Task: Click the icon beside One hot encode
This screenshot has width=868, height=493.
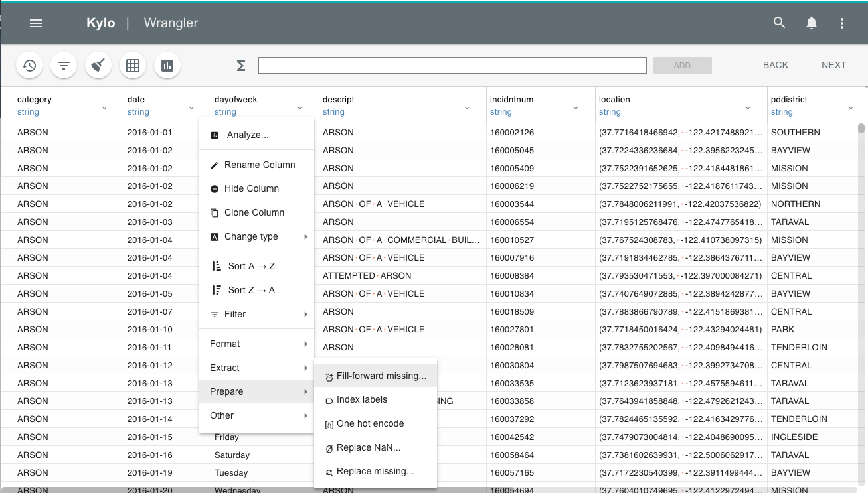Action: pos(329,425)
